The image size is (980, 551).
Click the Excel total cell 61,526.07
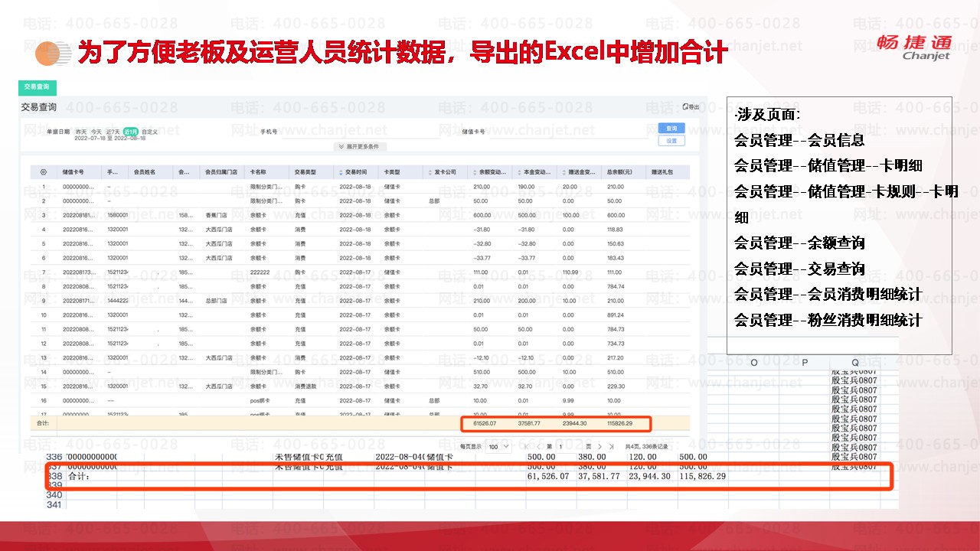pyautogui.click(x=548, y=476)
